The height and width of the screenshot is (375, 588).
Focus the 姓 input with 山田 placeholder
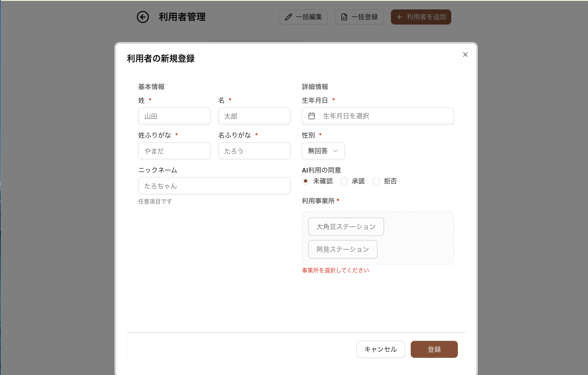tap(174, 116)
